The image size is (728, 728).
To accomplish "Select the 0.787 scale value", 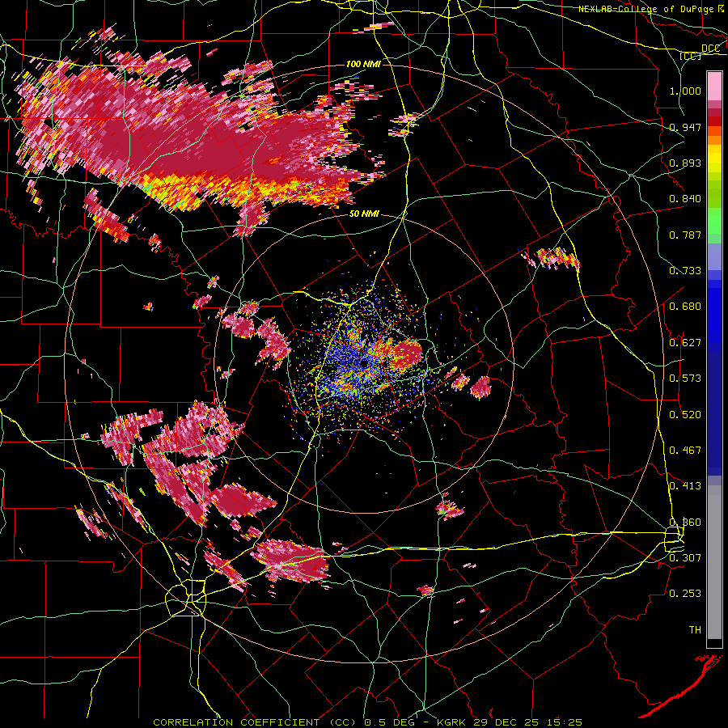I will tap(685, 235).
